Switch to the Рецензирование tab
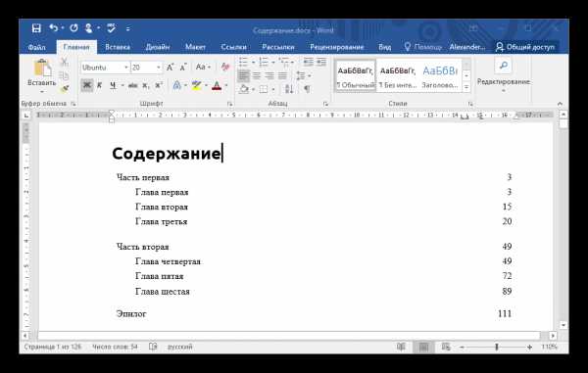Viewport: 588px width, 373px height. [337, 47]
